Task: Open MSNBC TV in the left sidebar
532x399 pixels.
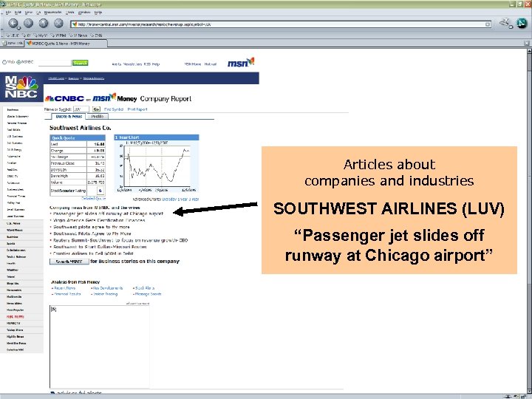Action: click(x=13, y=324)
